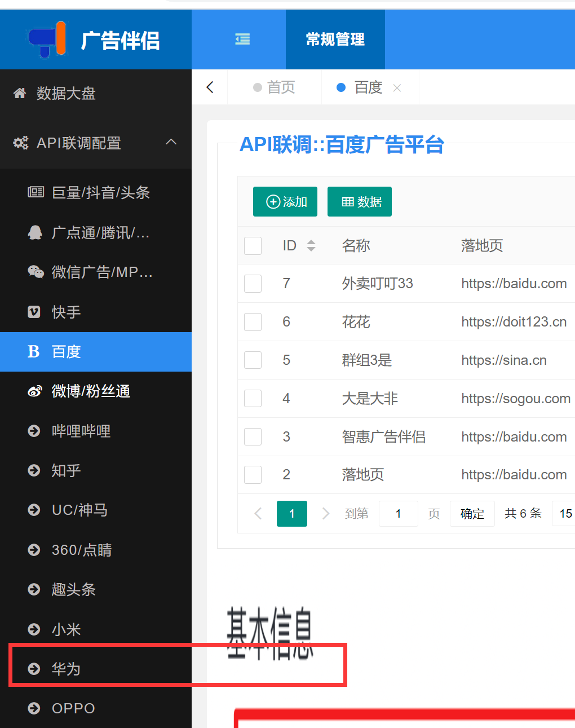Click the 名称 column header

356,245
